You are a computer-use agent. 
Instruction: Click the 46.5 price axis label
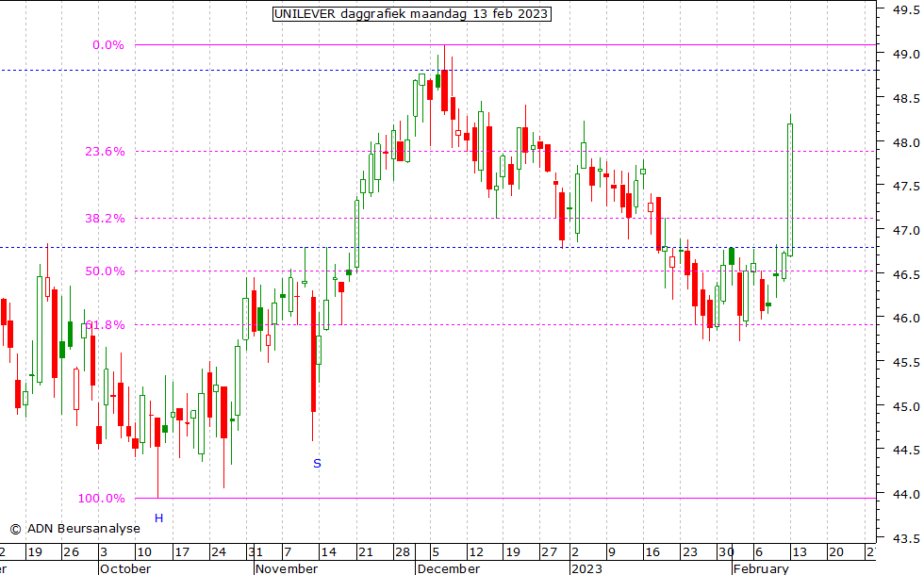tap(906, 274)
